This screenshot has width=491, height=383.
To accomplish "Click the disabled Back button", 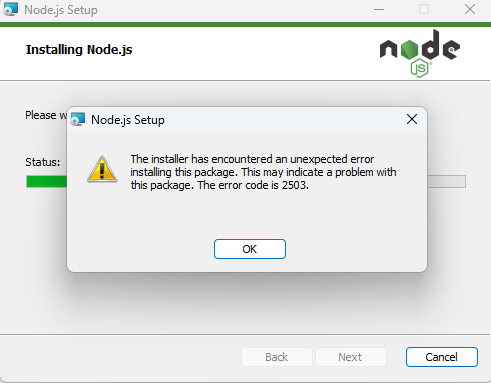I will pos(277,357).
